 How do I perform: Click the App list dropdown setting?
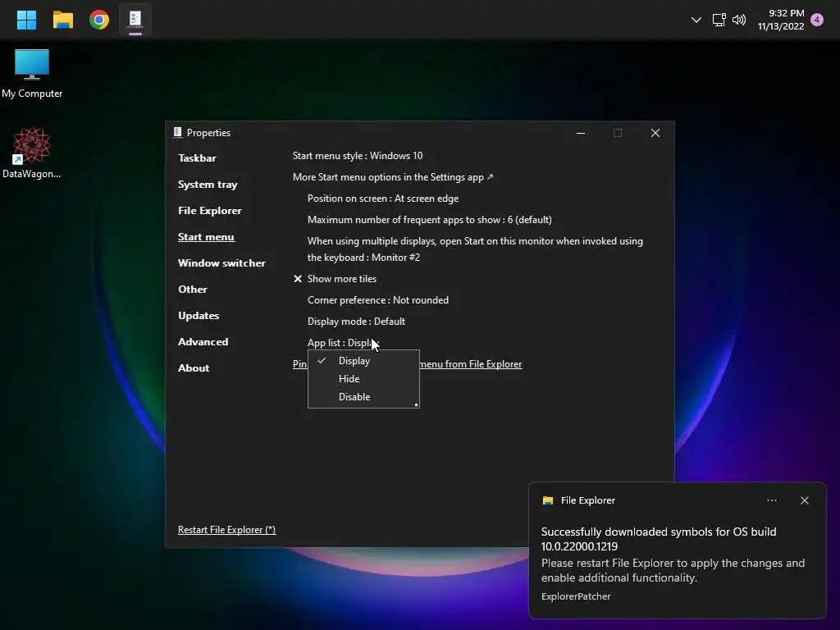point(343,343)
